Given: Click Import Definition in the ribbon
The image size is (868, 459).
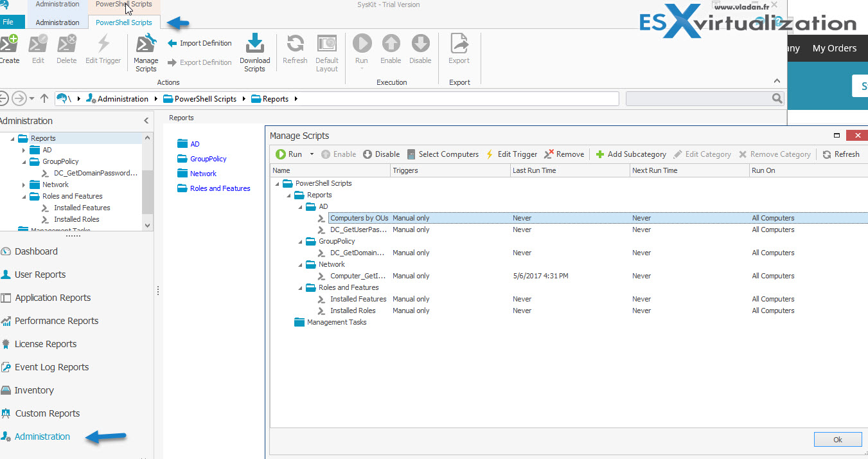Looking at the screenshot, I should coord(200,43).
